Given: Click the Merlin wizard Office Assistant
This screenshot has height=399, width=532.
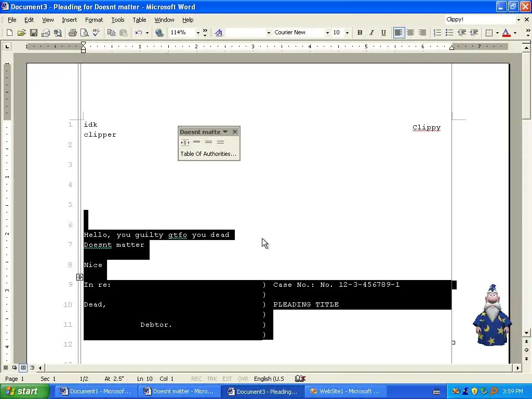Looking at the screenshot, I should (492, 315).
